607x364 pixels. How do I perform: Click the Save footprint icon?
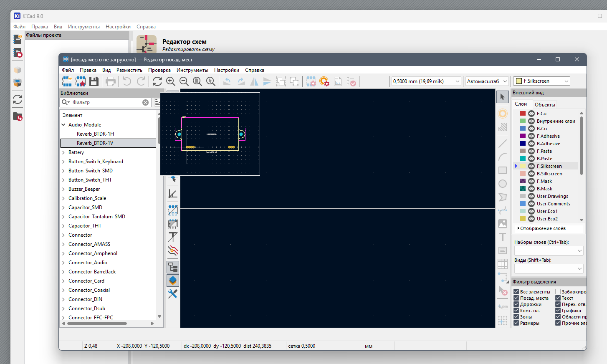[x=94, y=81]
